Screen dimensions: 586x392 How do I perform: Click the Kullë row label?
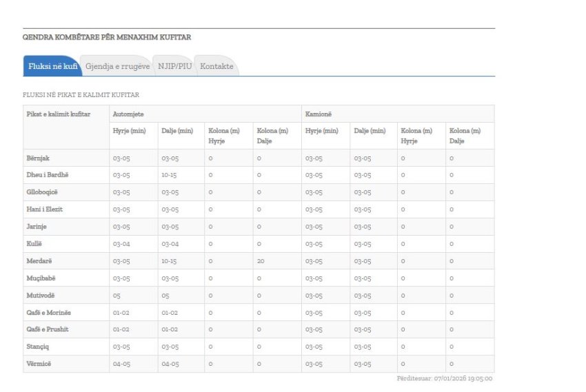point(35,244)
